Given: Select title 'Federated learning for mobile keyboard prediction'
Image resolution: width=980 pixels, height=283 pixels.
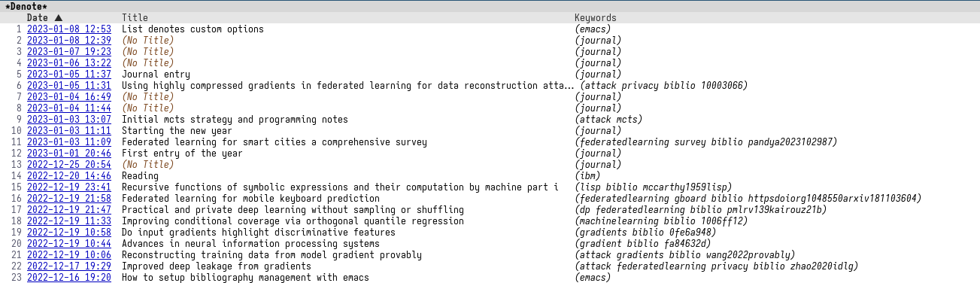Looking at the screenshot, I should (x=250, y=198).
